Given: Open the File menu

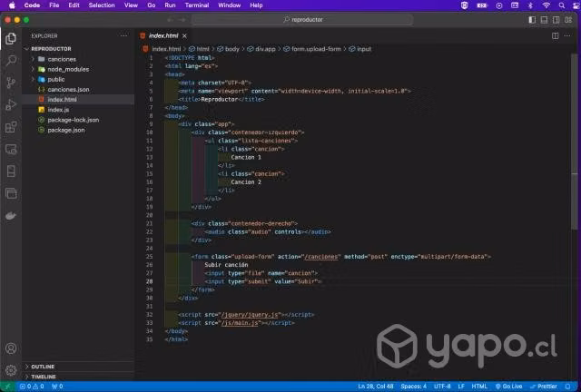Looking at the screenshot, I should tap(54, 5).
